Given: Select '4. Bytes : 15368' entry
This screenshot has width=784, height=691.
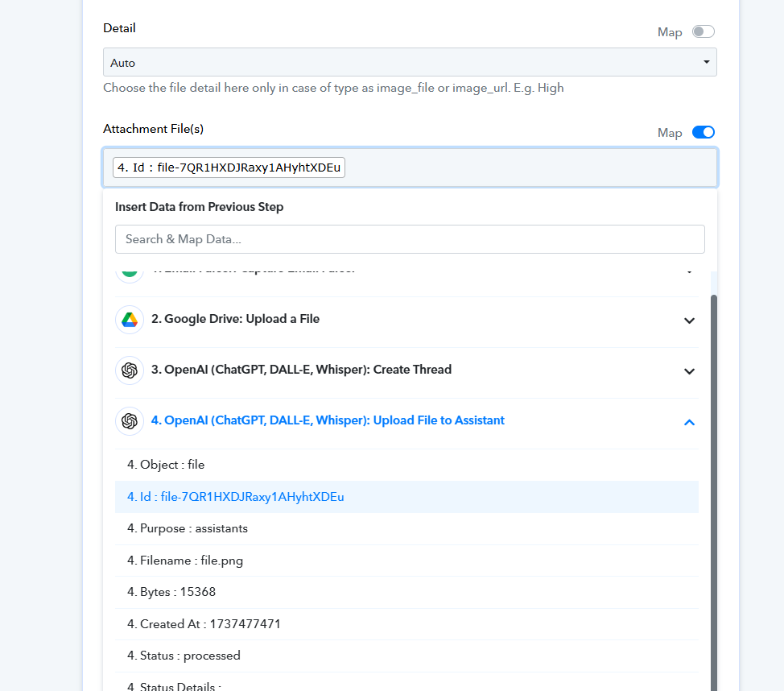Looking at the screenshot, I should point(406,592).
